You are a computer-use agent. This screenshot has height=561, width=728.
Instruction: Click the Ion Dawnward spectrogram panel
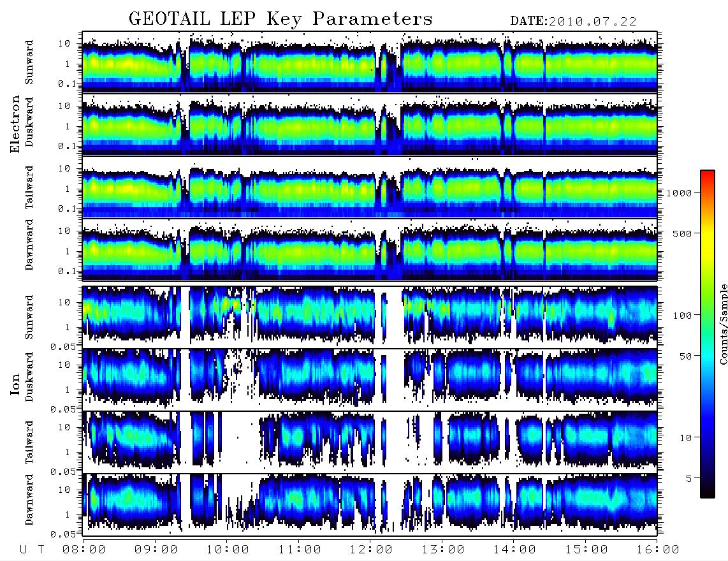point(370,505)
